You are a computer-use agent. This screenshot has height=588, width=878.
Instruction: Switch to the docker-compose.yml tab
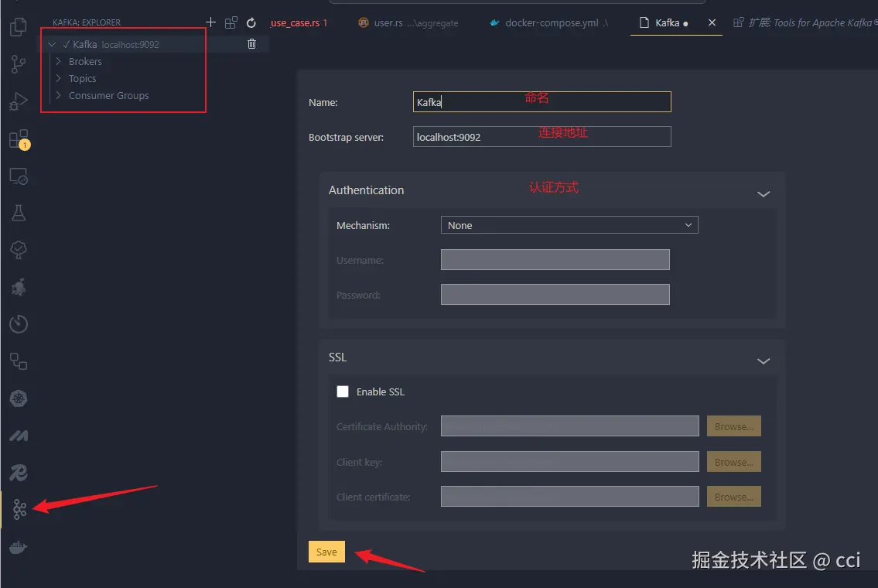pos(548,23)
